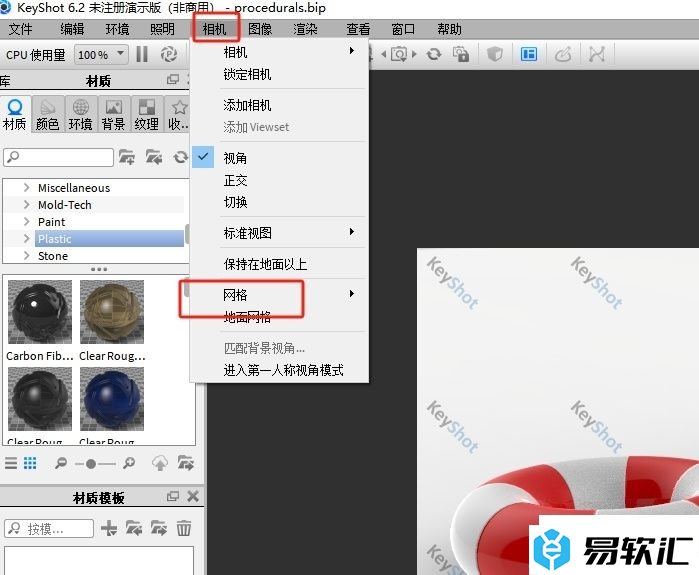Click the upload to cloud icon
699x575 pixels.
(160, 463)
